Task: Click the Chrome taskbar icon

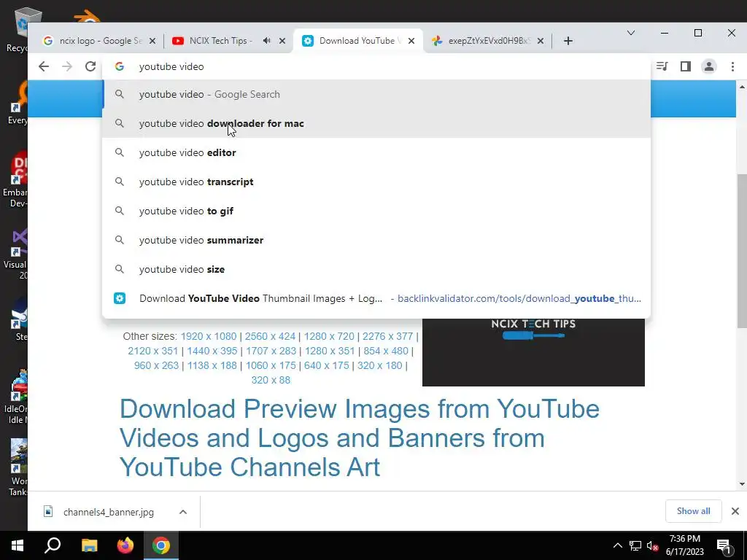Action: (x=161, y=545)
